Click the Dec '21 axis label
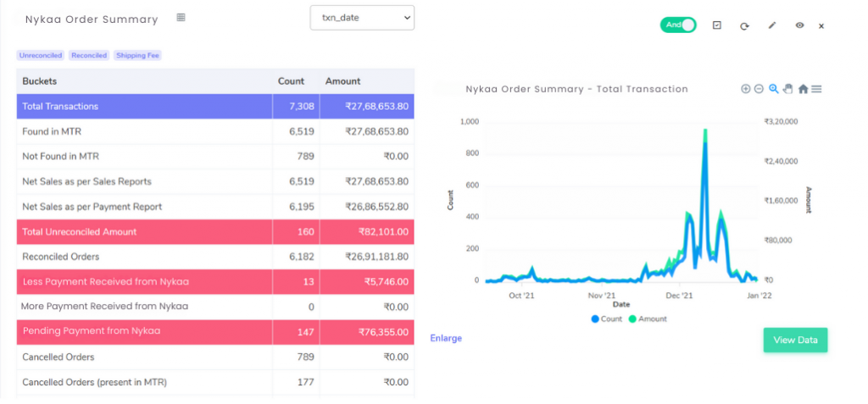Image resolution: width=868 pixels, height=404 pixels. (679, 296)
